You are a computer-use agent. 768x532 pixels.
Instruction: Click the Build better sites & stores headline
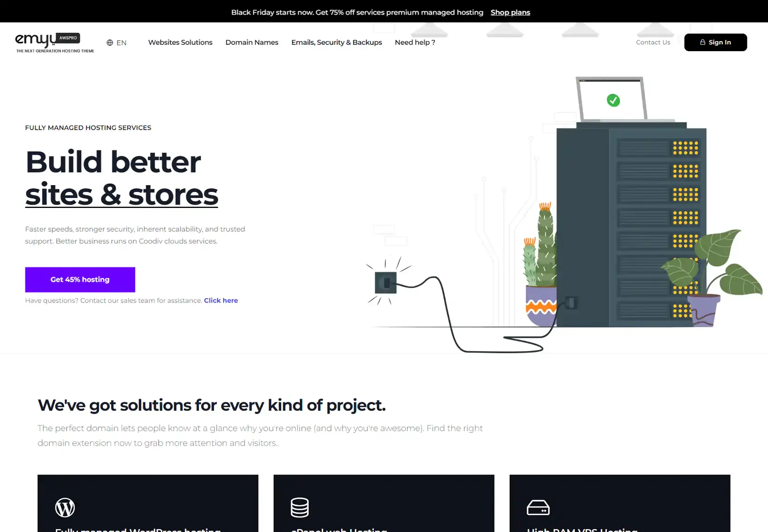pos(122,178)
